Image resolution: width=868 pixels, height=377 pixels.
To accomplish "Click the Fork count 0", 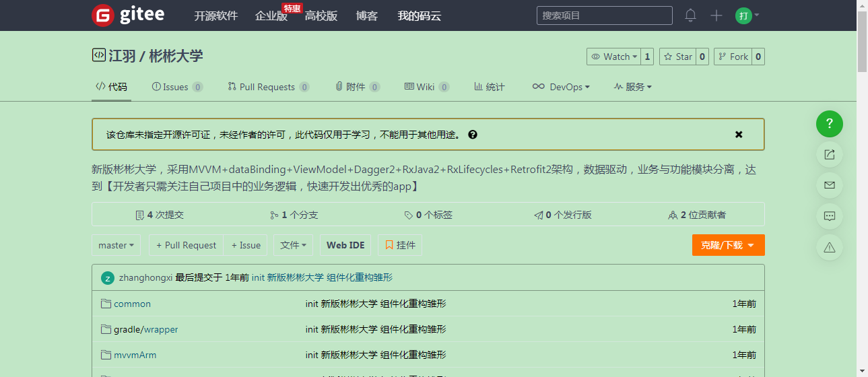I will pyautogui.click(x=758, y=57).
